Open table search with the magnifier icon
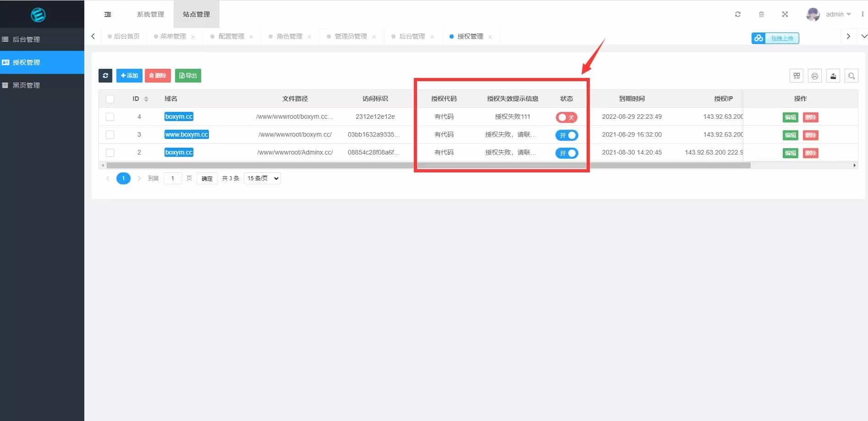Viewport: 868px width, 421px height. pyautogui.click(x=851, y=76)
